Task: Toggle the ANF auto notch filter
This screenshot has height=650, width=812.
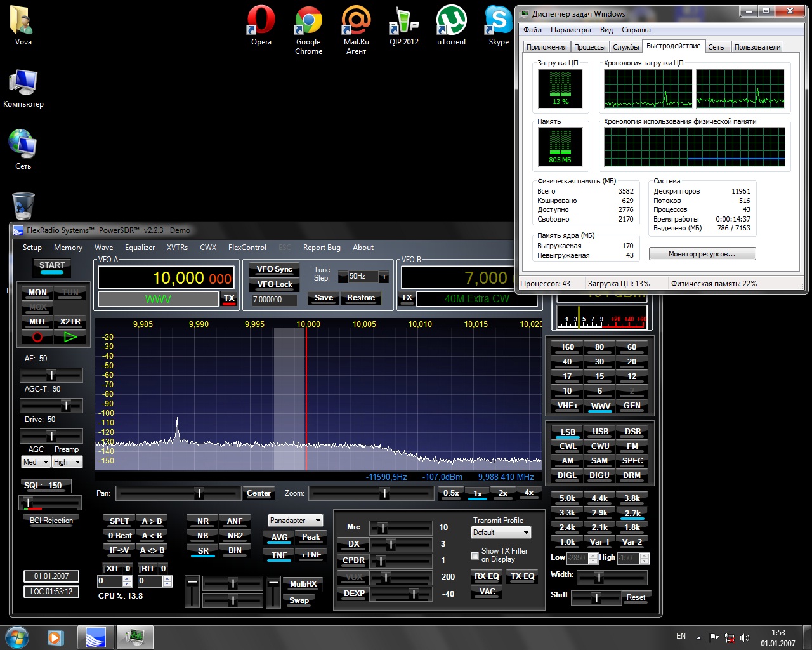Action: point(235,521)
